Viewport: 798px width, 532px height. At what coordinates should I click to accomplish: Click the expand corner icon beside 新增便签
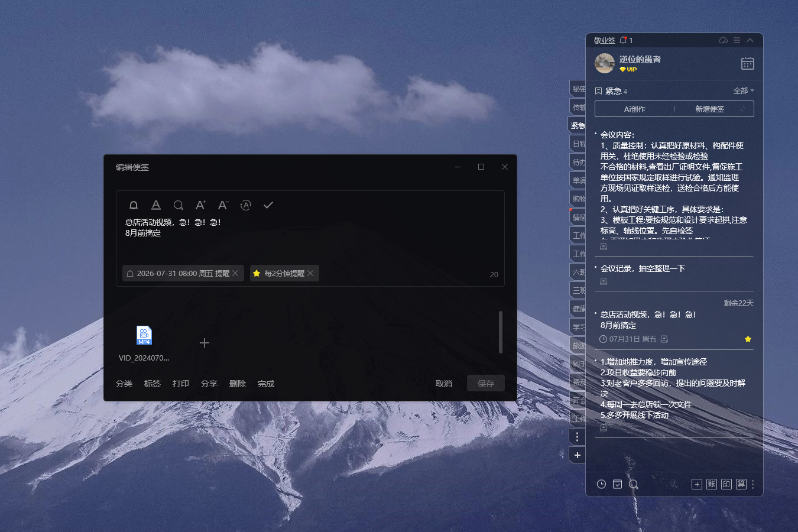pos(743,109)
